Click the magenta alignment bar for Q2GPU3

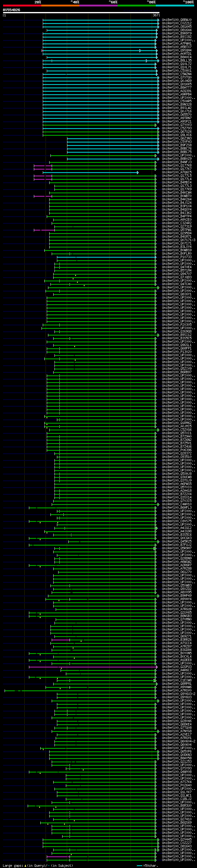point(93,667)
